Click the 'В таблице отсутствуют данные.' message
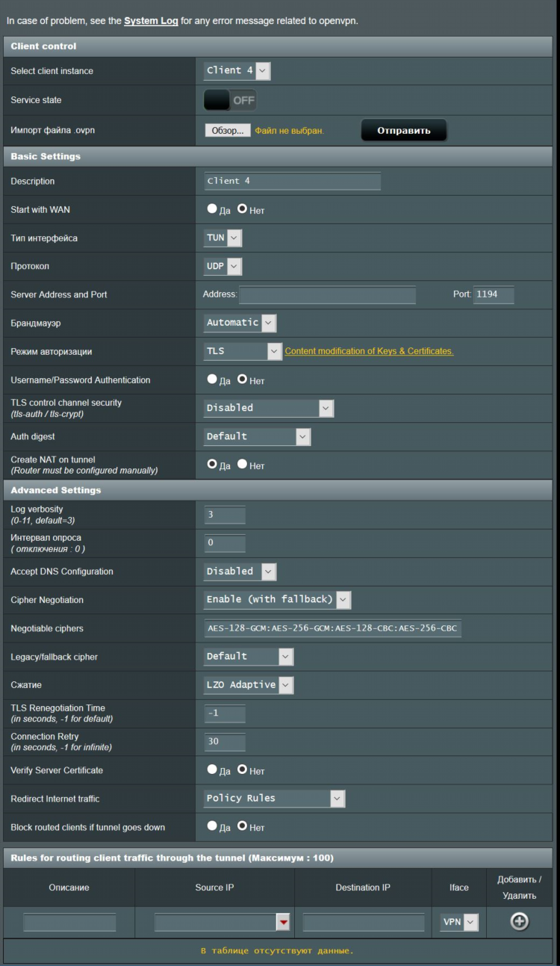Screen dimensions: 560x966 point(277,951)
